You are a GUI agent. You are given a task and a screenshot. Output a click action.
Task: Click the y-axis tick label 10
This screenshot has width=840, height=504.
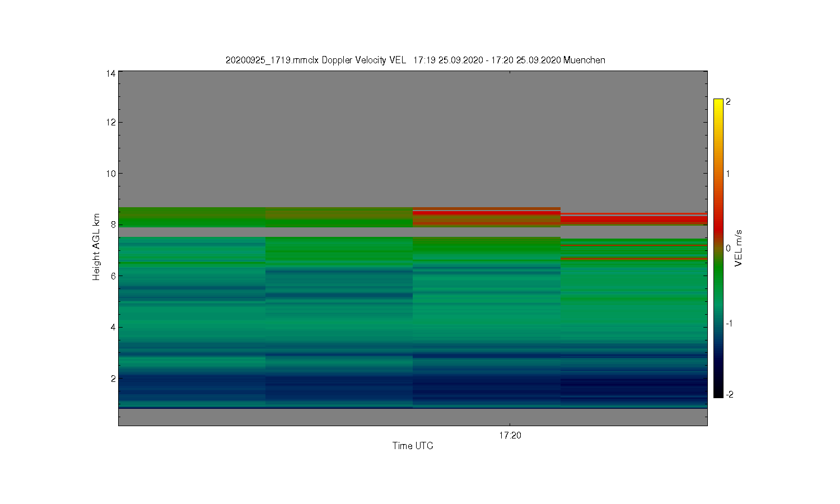coord(111,174)
